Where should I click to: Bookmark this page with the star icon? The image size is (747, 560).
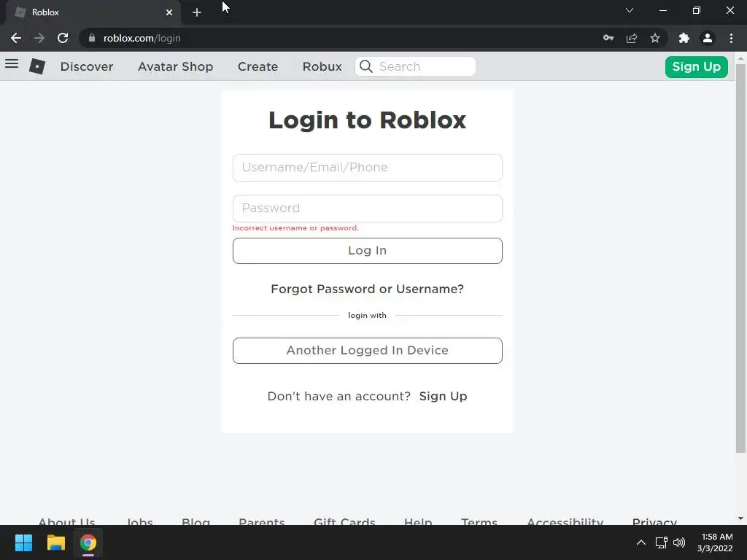pyautogui.click(x=655, y=38)
